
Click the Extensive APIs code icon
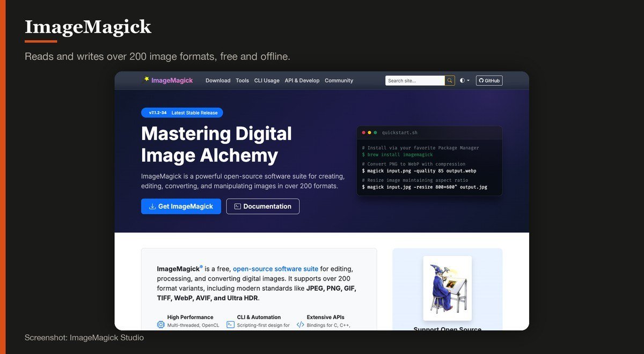301,324
